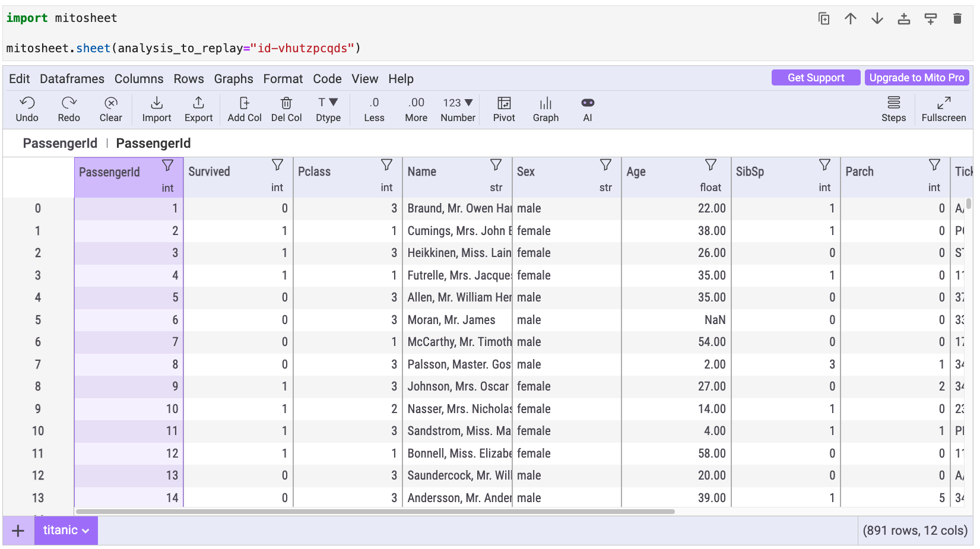Toggle the filter on Survived column

tap(277, 165)
